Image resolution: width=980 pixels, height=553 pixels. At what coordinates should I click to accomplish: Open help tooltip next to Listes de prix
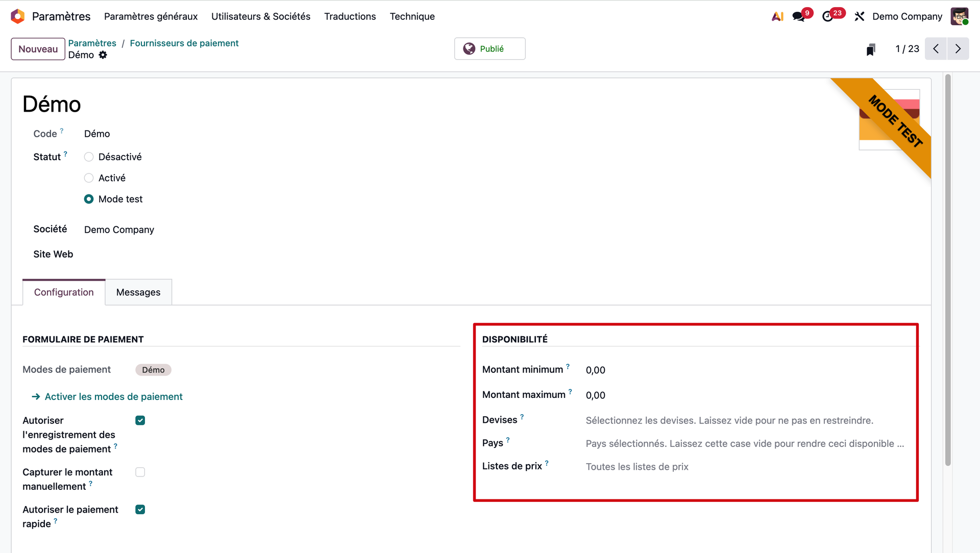coord(547,463)
